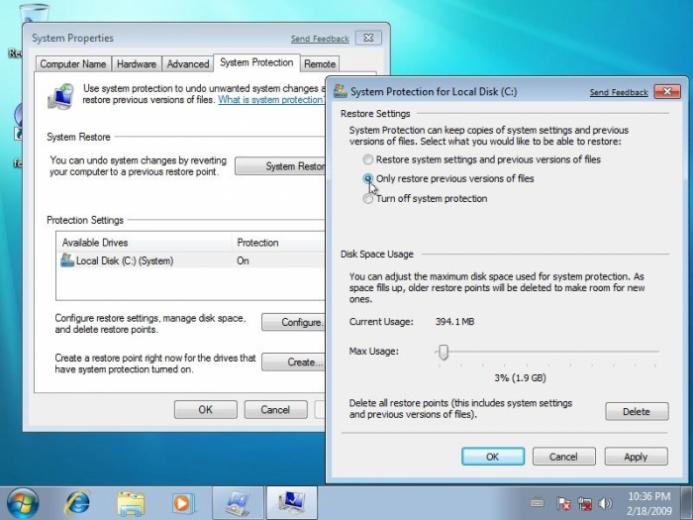Click OK in System Protection for Local Disk
Screen dimensions: 693x520
[x=493, y=456]
